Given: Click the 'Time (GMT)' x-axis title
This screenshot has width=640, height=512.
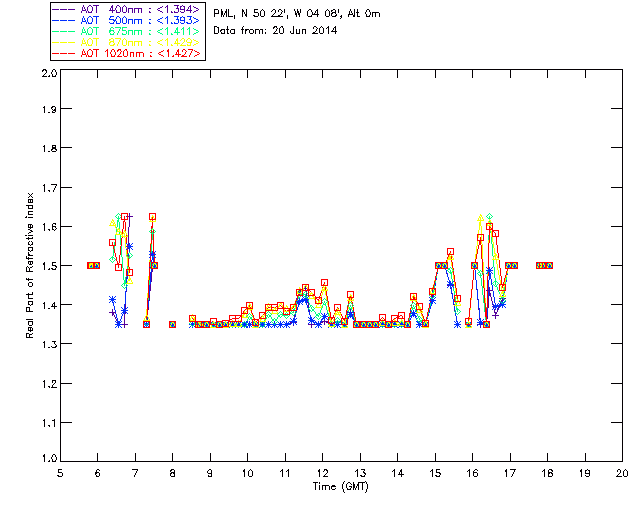Looking at the screenshot, I should pos(341,487).
